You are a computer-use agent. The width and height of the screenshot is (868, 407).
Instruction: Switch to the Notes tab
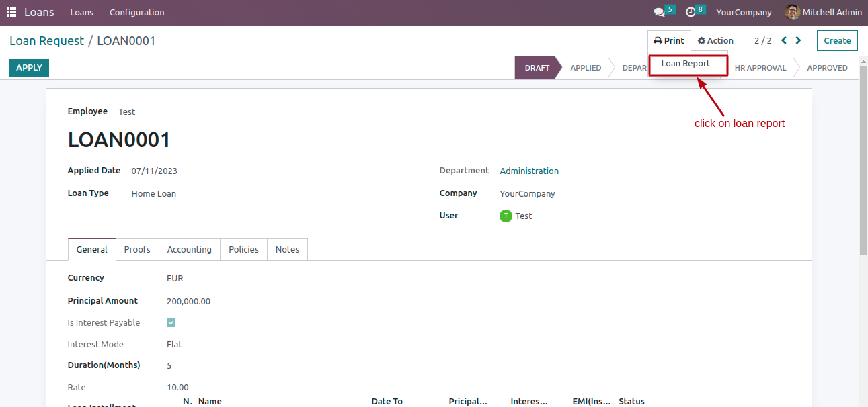pyautogui.click(x=287, y=249)
